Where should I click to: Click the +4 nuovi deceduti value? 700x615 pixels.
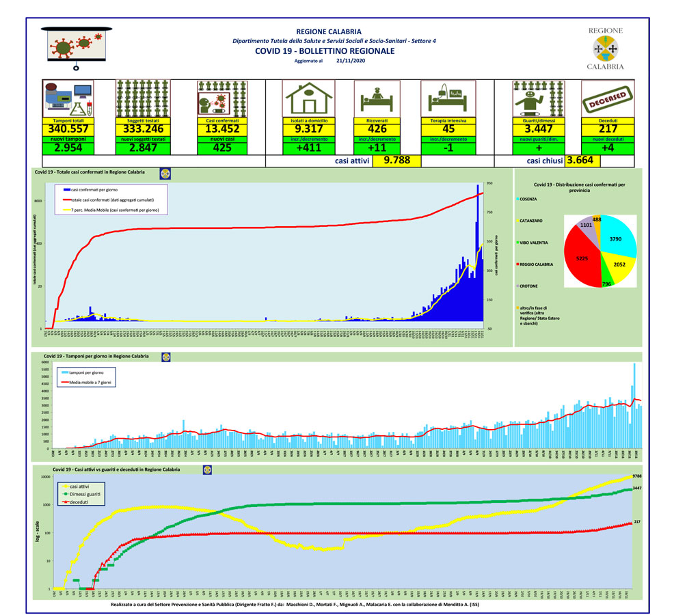tap(608, 148)
